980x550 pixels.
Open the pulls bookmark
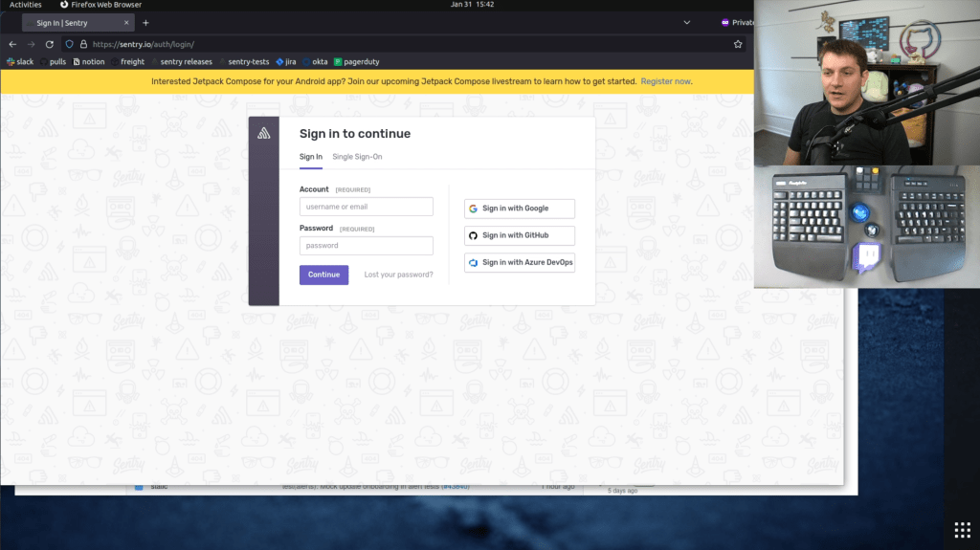[54, 62]
